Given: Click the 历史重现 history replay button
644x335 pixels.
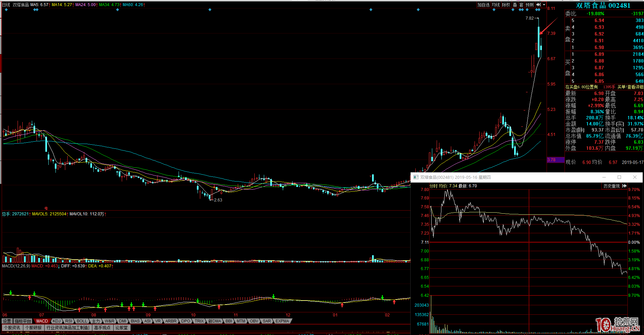Looking at the screenshot, I should [612, 186].
